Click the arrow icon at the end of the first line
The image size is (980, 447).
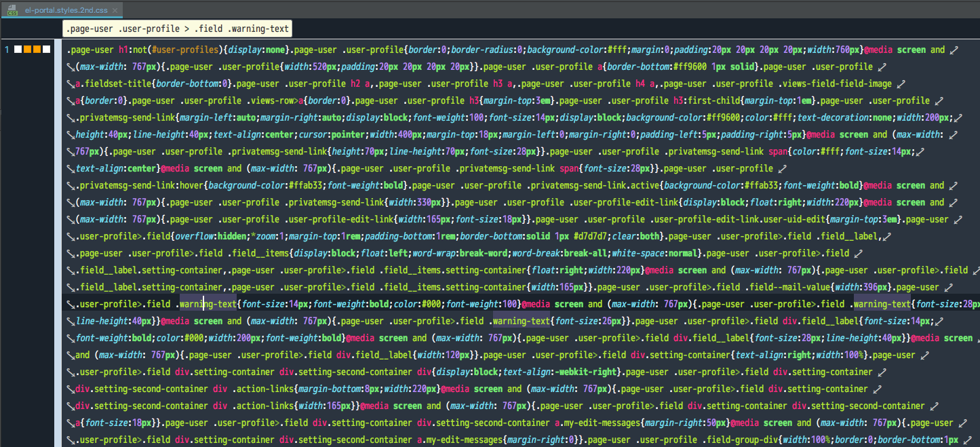tap(956, 49)
